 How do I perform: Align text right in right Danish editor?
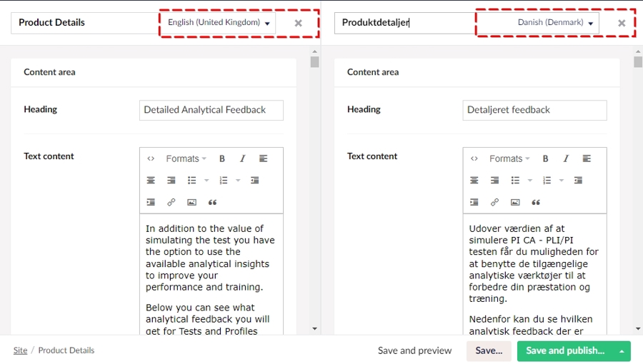(x=495, y=180)
